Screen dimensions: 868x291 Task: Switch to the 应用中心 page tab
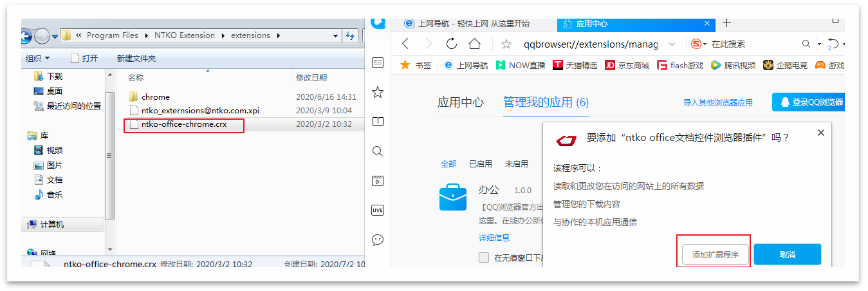point(636,23)
